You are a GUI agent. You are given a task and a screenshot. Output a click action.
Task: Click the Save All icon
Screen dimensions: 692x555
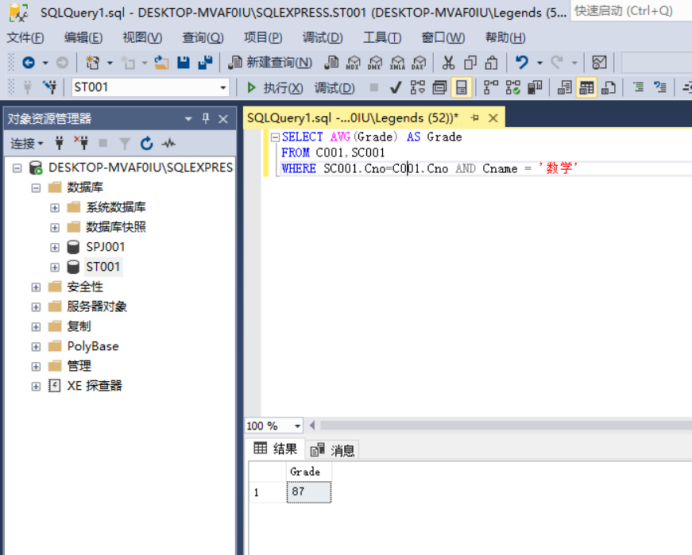coord(205,63)
